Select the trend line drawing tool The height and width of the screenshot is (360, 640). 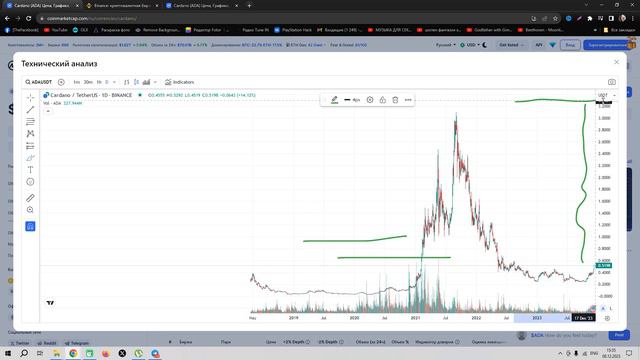pos(30,110)
